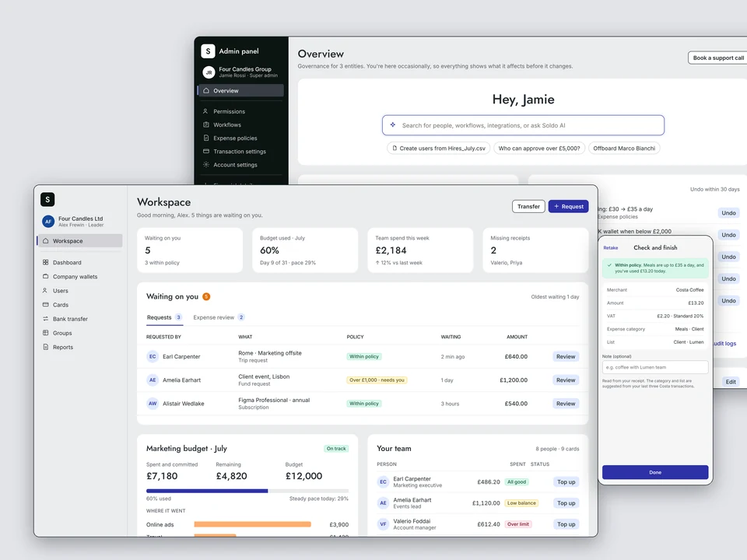Click the JR avatar in Admin panel
Screen dimensions: 747x560
click(209, 72)
